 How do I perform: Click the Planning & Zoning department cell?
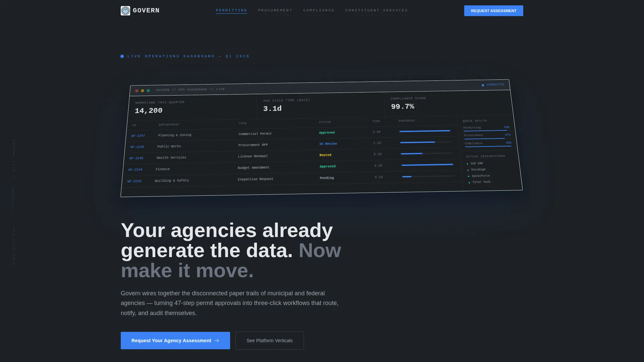(x=175, y=135)
